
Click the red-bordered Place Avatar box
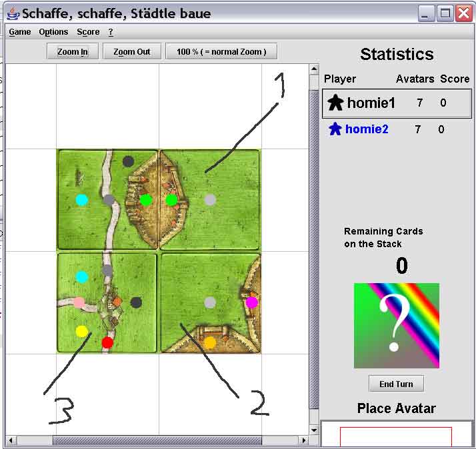coord(396,436)
